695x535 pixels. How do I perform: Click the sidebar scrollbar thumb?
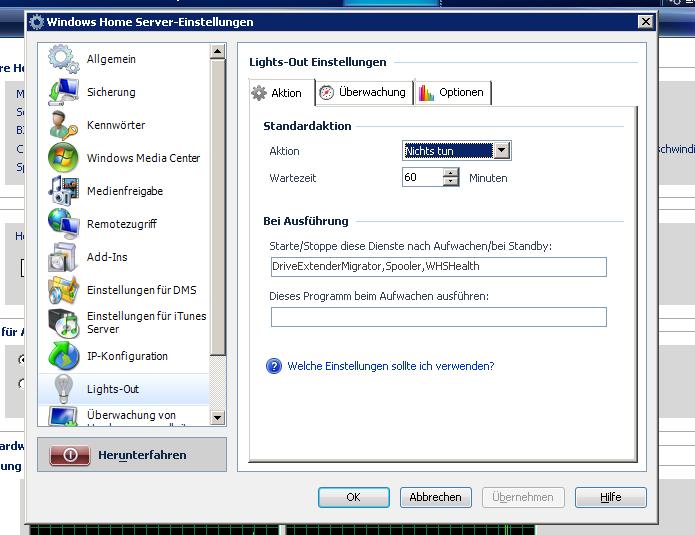point(217,207)
